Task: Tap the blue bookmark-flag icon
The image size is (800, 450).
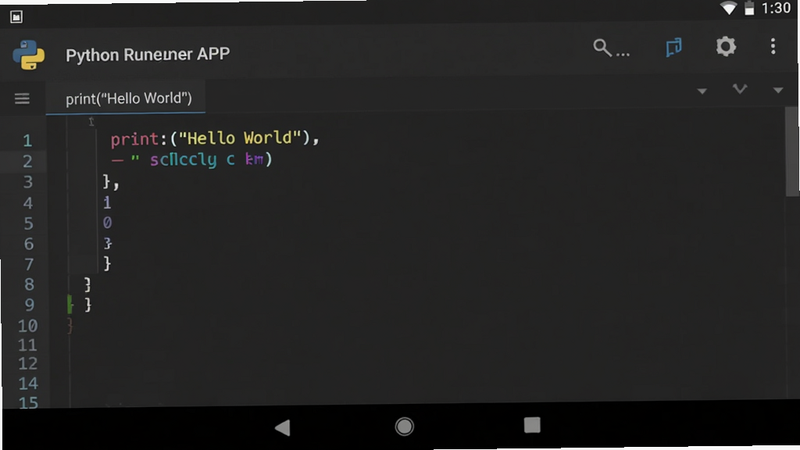Action: [x=673, y=47]
